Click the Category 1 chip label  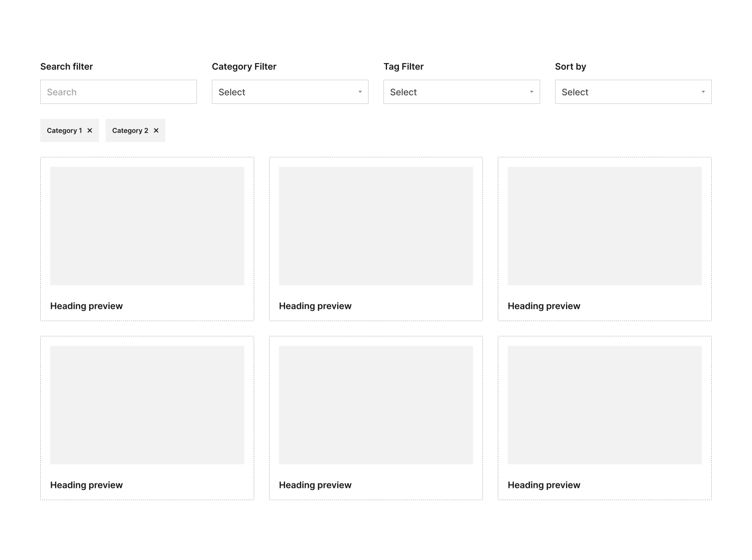(64, 130)
